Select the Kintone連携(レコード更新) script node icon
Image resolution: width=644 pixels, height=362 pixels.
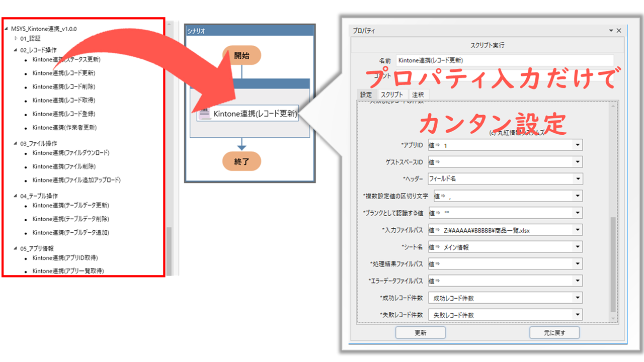coord(204,114)
